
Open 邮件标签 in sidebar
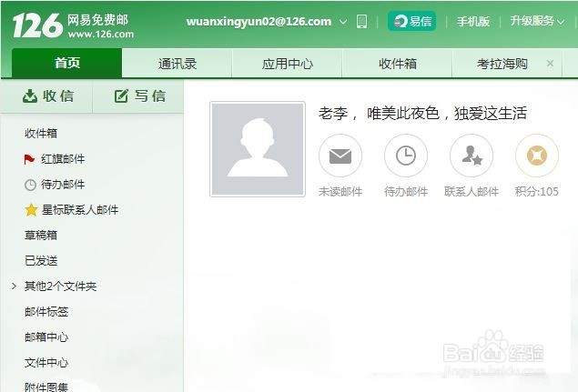tap(46, 312)
